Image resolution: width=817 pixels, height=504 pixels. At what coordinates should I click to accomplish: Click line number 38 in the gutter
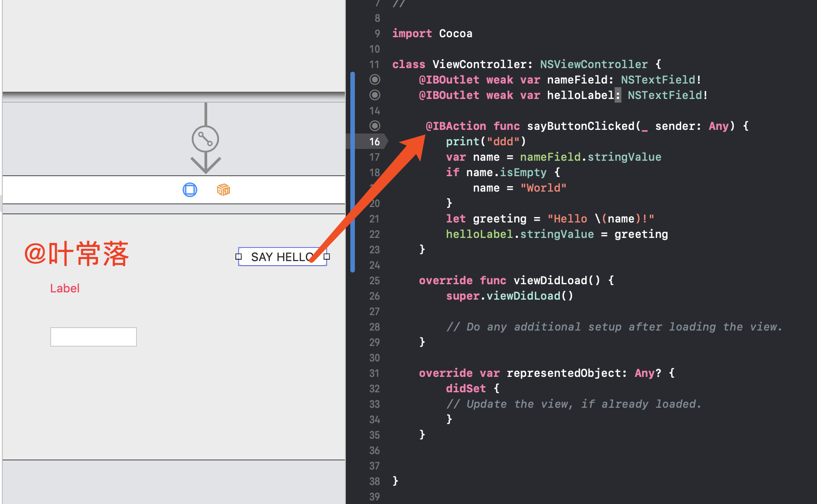[x=374, y=481]
